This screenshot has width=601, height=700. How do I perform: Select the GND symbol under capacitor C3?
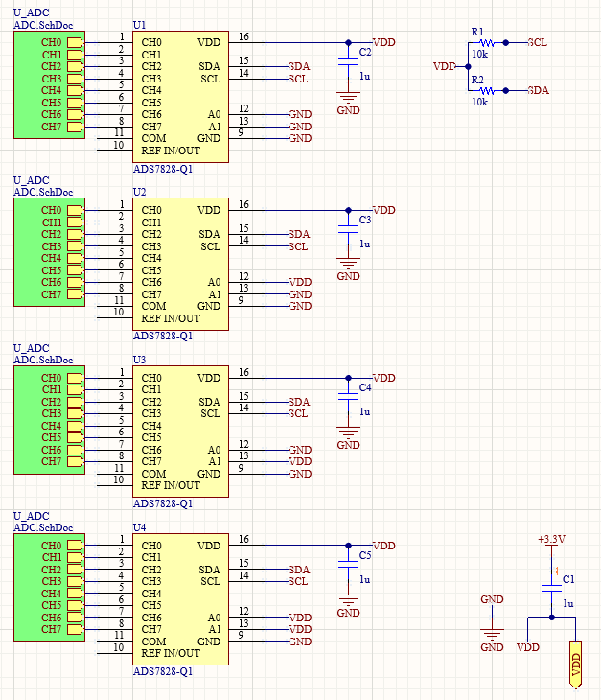(348, 264)
